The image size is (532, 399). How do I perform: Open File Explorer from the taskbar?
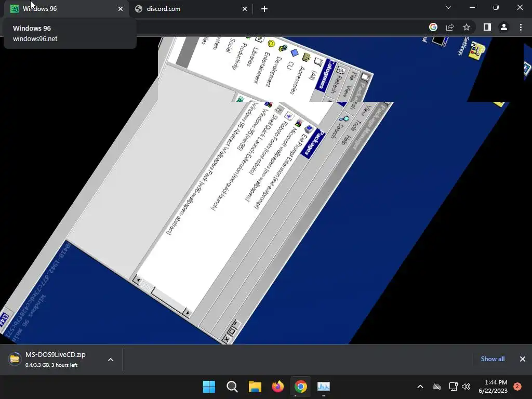click(x=255, y=387)
